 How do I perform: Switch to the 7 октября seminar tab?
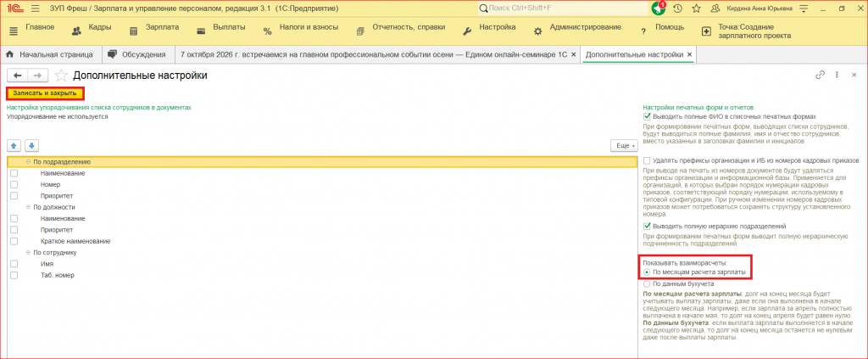pyautogui.click(x=374, y=54)
